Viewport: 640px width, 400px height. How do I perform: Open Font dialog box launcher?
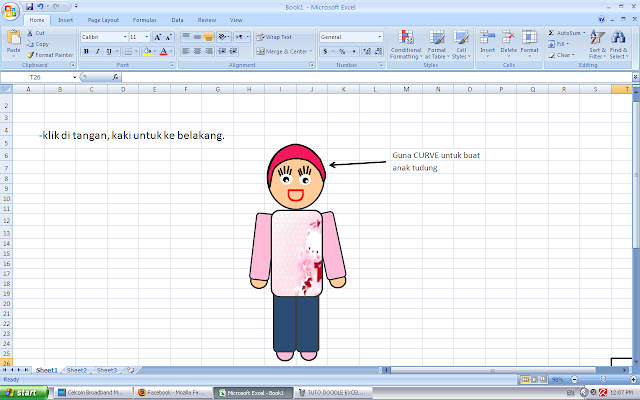(x=172, y=65)
